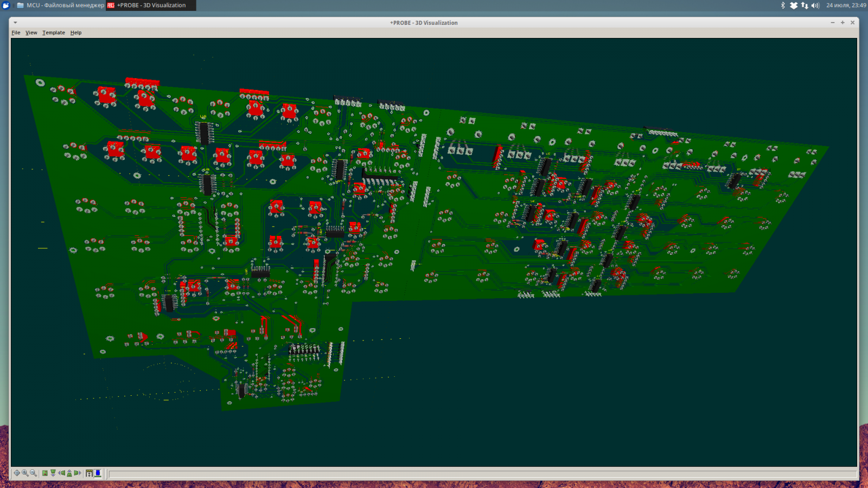
Task: Click the Zoom In magnifier icon
Action: point(25,473)
